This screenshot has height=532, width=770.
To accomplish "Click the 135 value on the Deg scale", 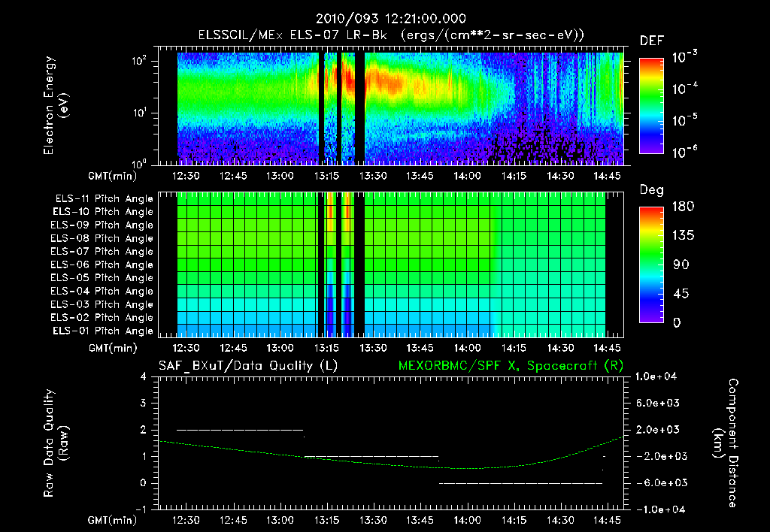I will pos(684,235).
